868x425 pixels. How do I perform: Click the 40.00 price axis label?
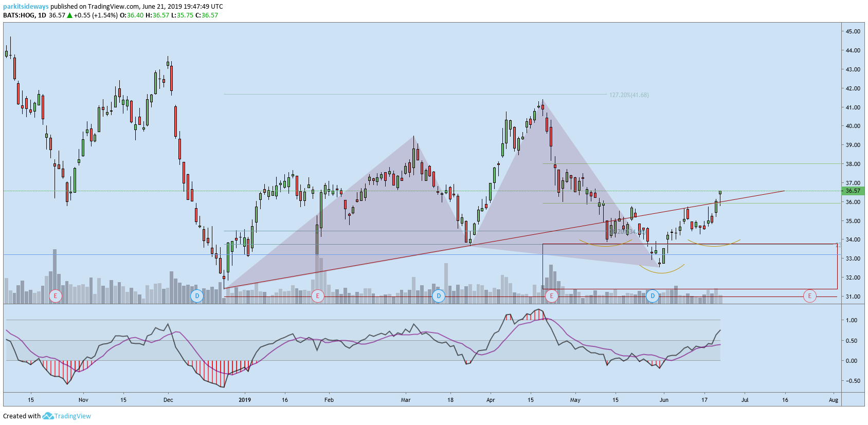(853, 126)
